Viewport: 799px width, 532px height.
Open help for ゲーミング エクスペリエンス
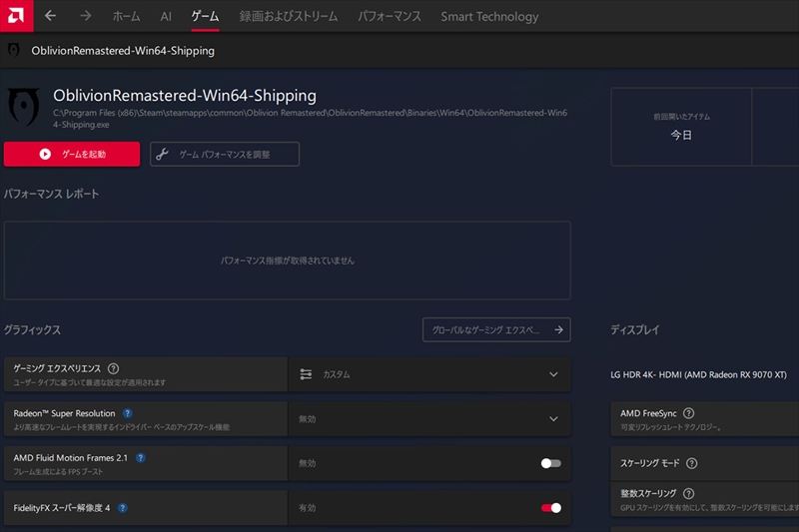[x=114, y=368]
